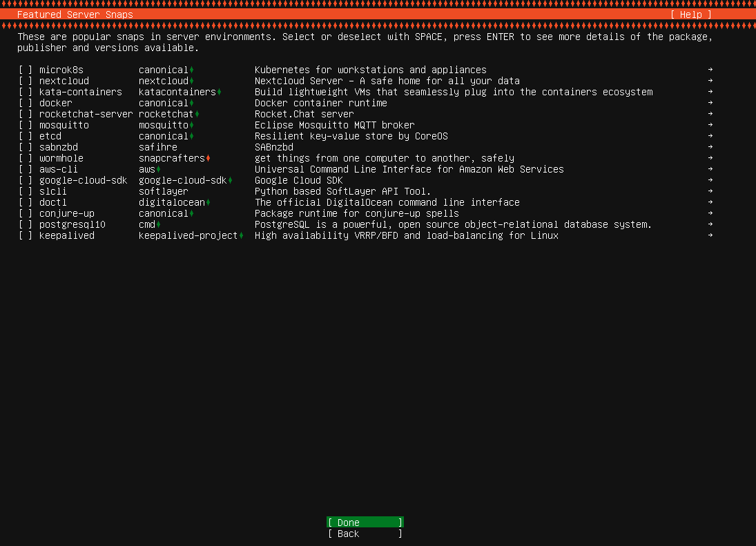Image resolution: width=756 pixels, height=546 pixels.
Task: Open details arrow for nextcloud row
Action: (710, 81)
